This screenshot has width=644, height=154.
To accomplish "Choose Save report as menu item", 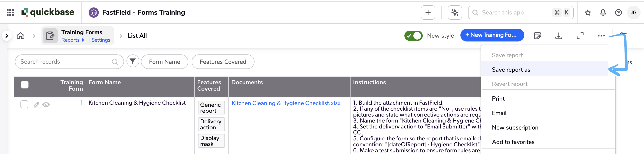I will click(511, 70).
